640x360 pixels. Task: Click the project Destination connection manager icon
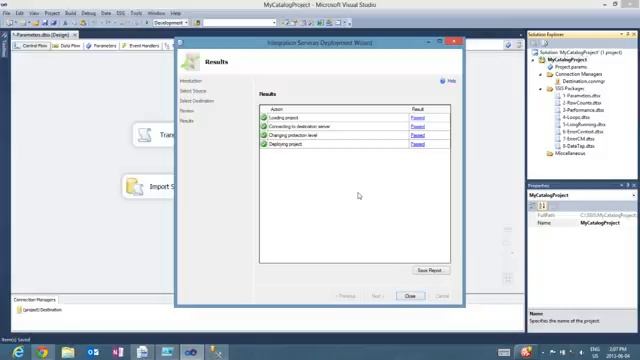click(19, 310)
